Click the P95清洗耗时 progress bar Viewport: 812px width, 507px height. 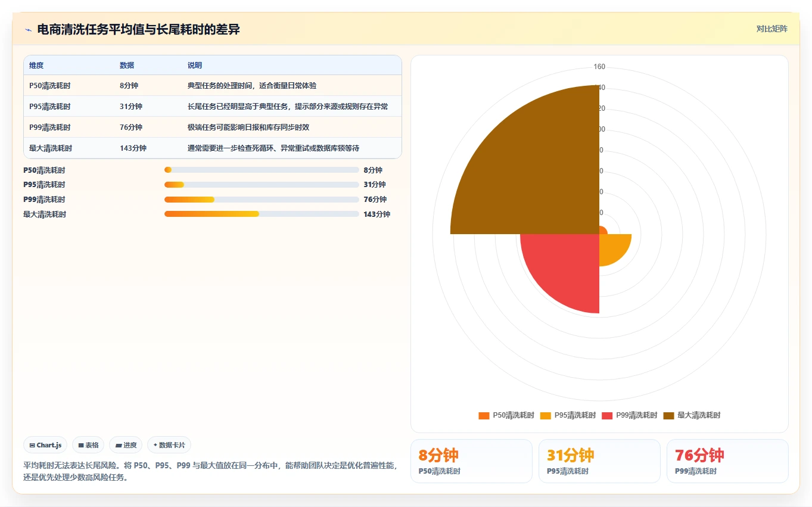262,185
